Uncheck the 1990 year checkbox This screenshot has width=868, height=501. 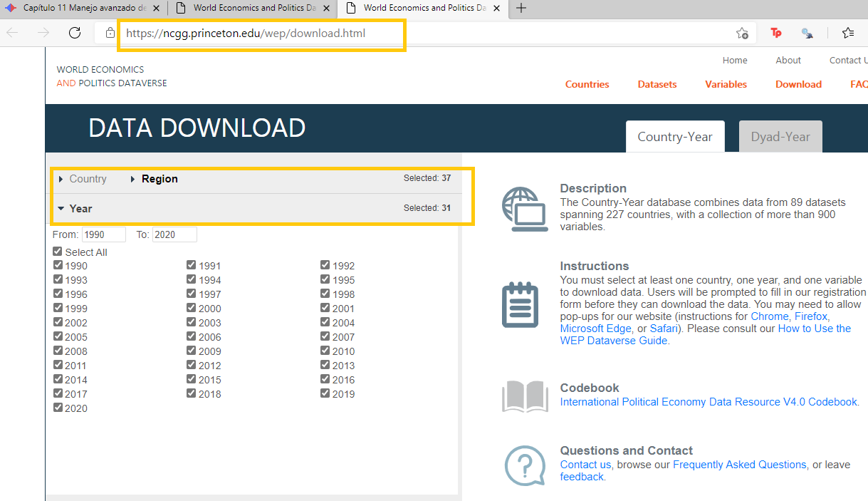(58, 265)
